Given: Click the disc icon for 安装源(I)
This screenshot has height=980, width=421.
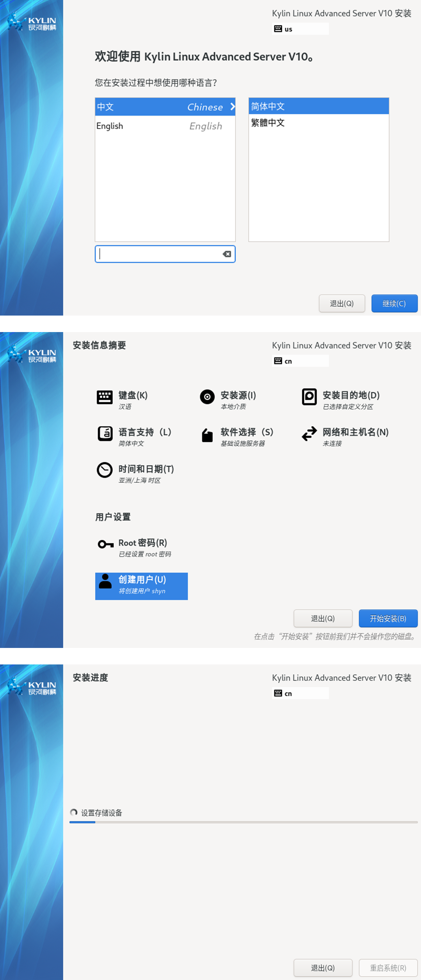Looking at the screenshot, I should [x=207, y=397].
